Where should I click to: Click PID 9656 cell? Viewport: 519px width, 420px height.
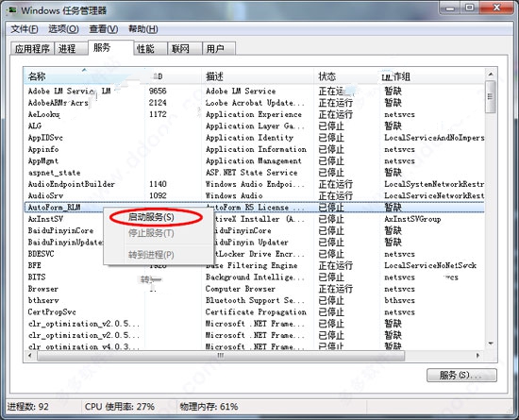[158, 91]
